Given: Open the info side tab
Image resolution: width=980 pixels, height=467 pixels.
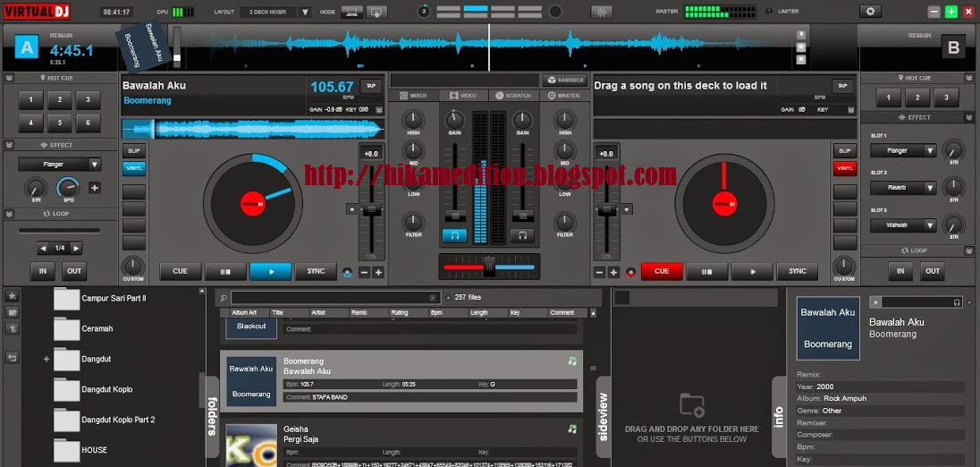Looking at the screenshot, I should click(779, 416).
